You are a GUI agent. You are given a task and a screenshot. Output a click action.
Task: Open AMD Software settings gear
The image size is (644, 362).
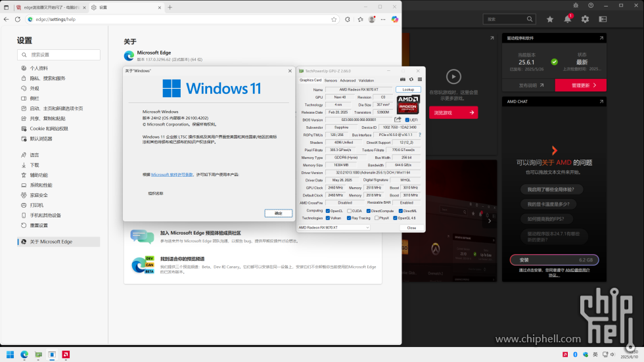coord(586,19)
